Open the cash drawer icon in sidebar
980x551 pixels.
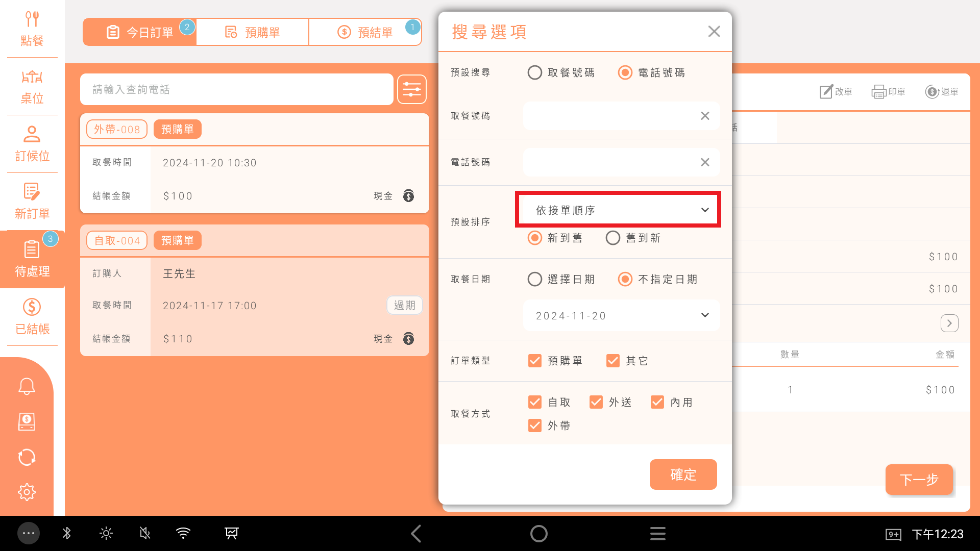27,422
